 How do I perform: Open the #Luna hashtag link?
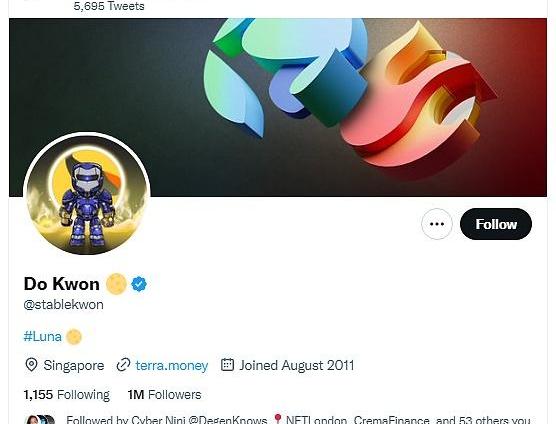[x=43, y=336]
